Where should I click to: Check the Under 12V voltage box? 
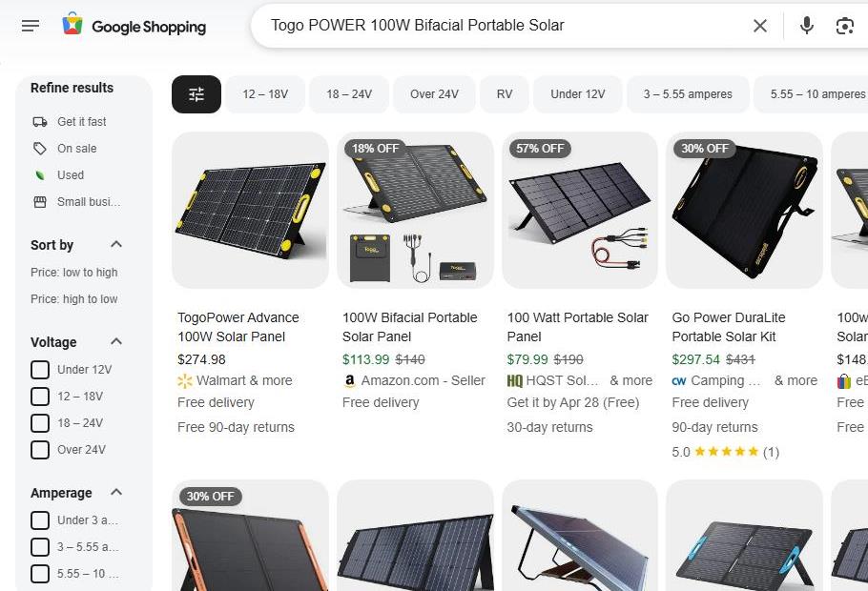[40, 370]
